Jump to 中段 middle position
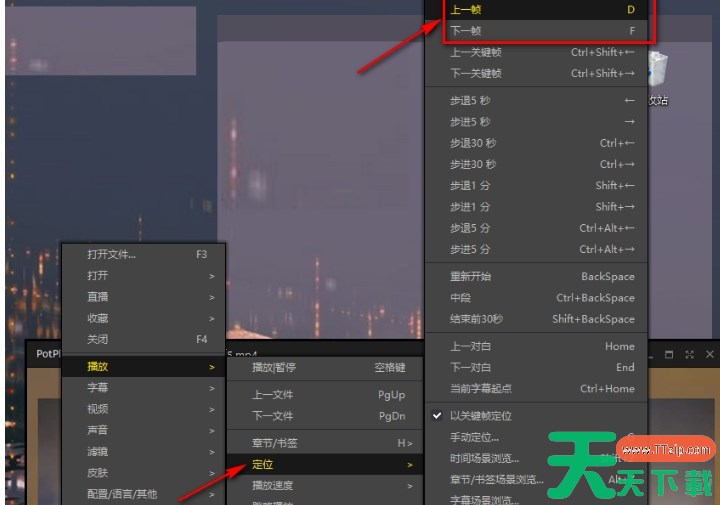720x505 pixels. (x=536, y=298)
